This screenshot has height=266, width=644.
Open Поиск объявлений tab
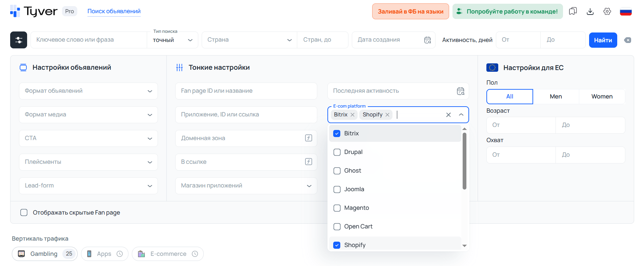pyautogui.click(x=114, y=11)
